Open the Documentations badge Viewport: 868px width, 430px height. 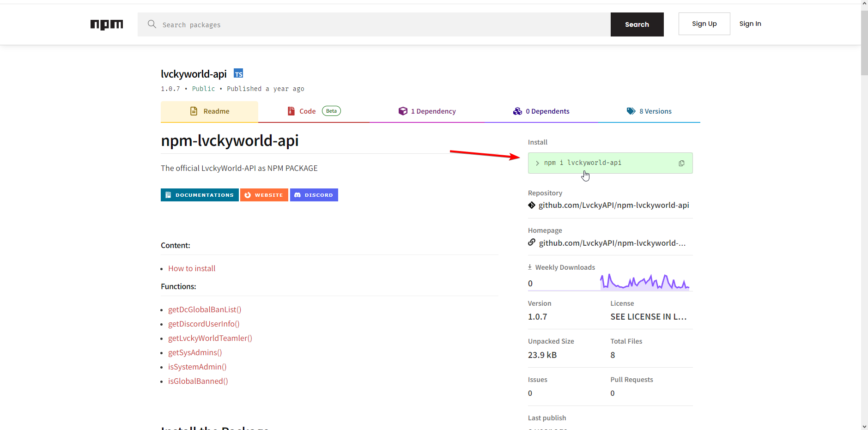(x=200, y=195)
